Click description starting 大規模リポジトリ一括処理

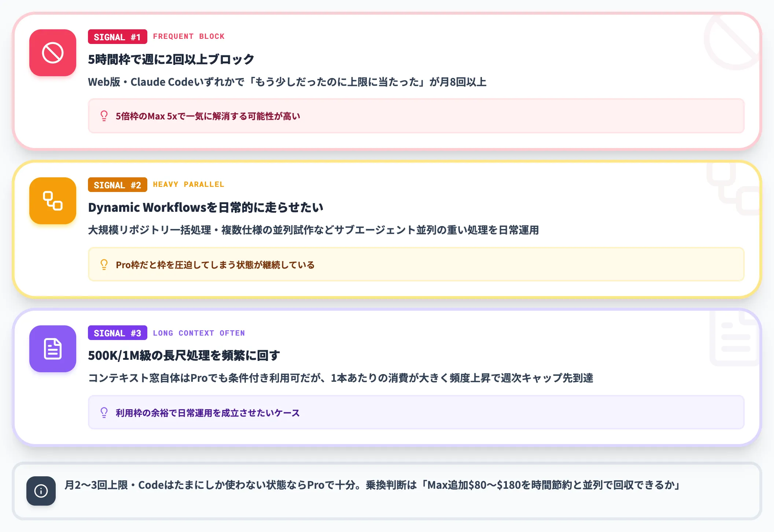tap(313, 230)
